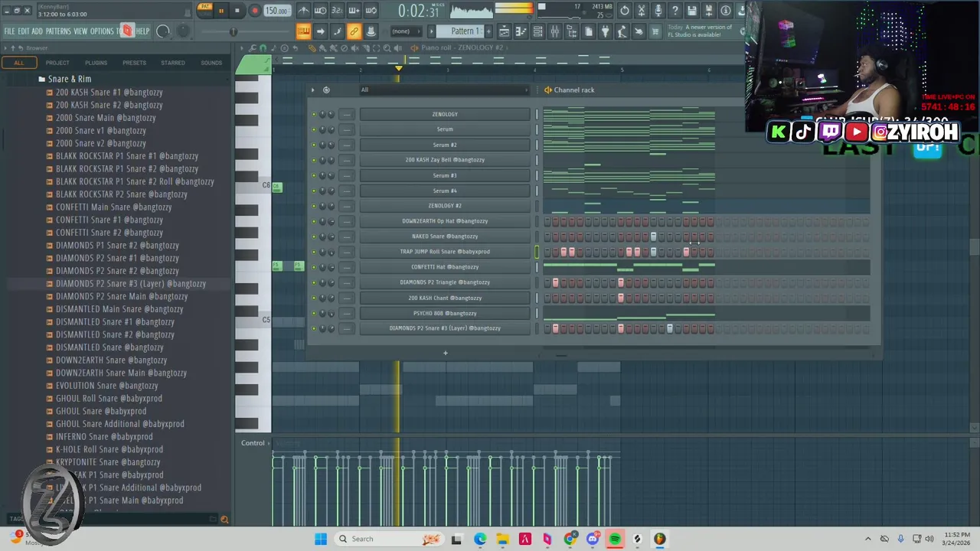Pause playback with the transport pause button
The height and width of the screenshot is (551, 980).
221,11
